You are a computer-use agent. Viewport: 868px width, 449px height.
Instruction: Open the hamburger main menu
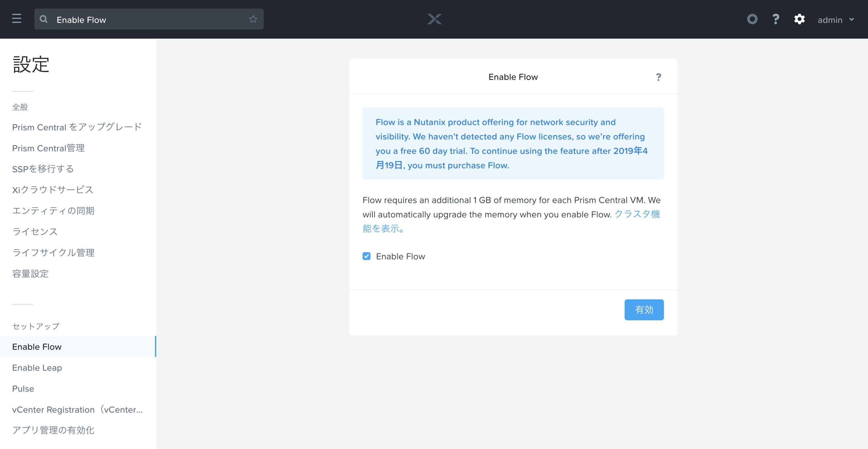(x=16, y=19)
